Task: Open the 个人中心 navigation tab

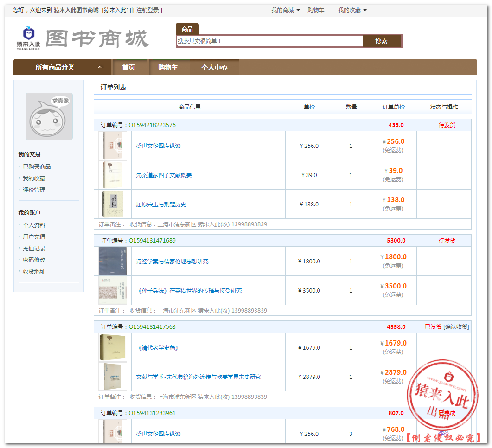Action: point(214,67)
